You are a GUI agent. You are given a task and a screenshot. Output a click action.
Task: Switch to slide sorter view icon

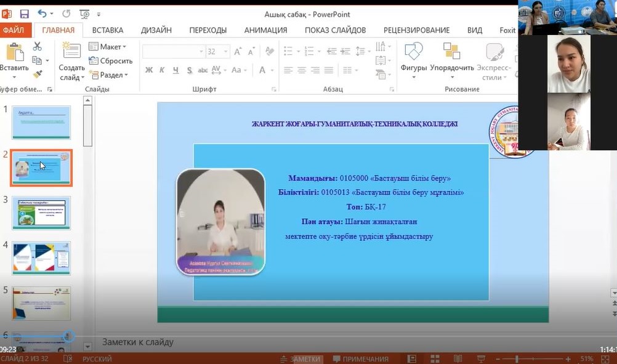435,358
